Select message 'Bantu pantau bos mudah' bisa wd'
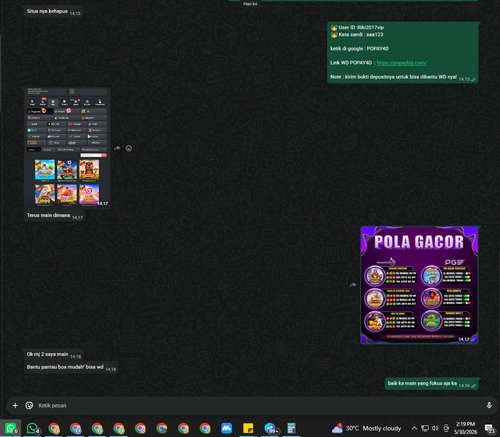The image size is (500, 437). click(x=65, y=367)
